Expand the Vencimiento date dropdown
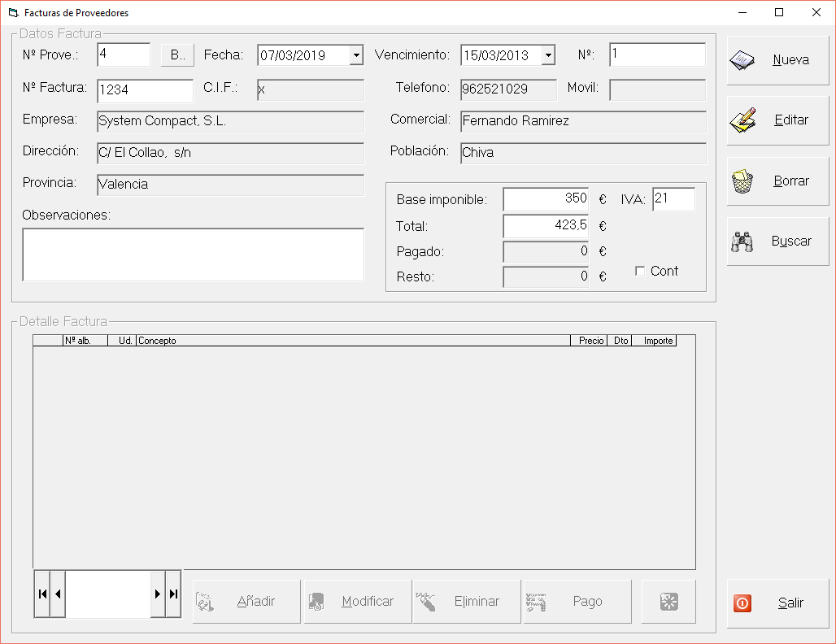 [548, 55]
